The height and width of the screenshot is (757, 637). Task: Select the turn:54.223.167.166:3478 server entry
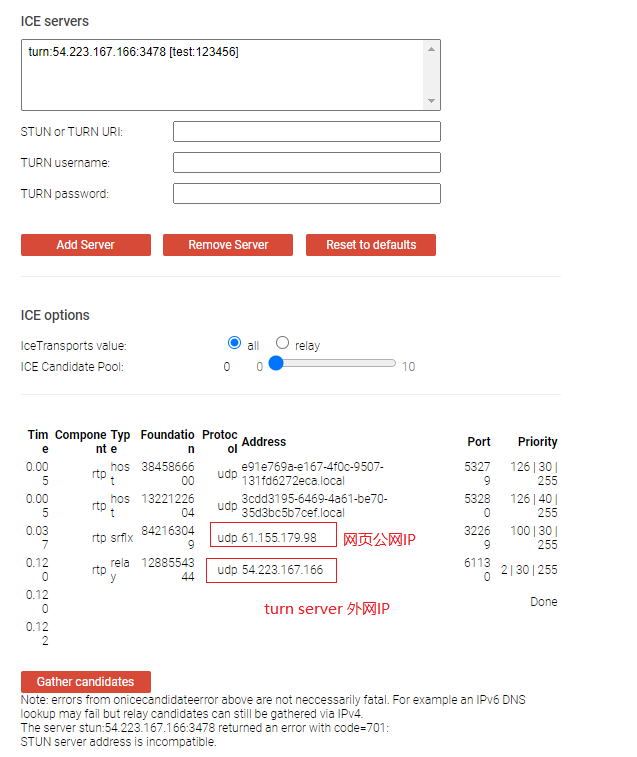click(x=133, y=52)
